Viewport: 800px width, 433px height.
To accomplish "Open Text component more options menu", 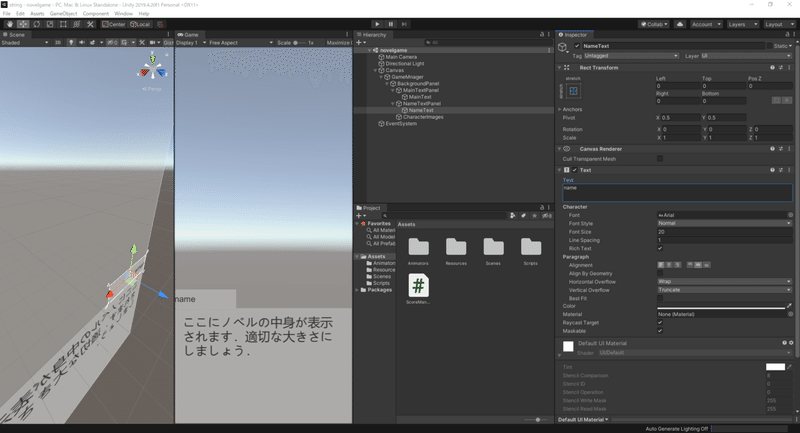I will [x=789, y=170].
